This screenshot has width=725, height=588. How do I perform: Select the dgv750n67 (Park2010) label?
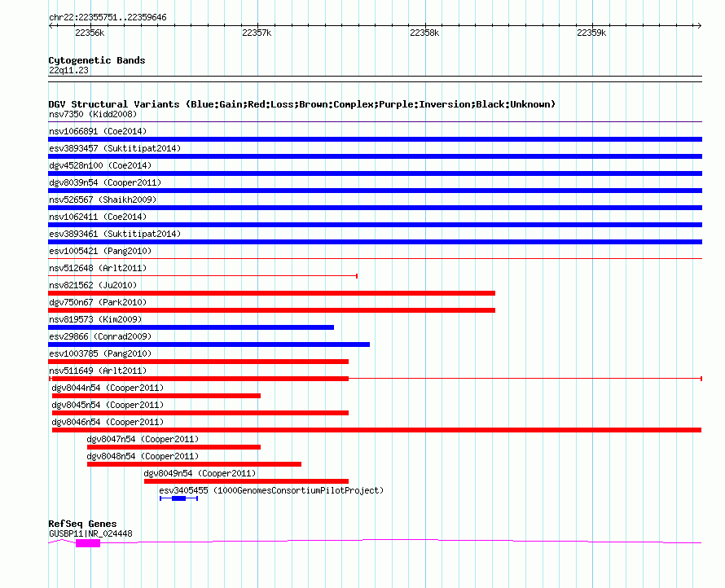[x=98, y=302]
